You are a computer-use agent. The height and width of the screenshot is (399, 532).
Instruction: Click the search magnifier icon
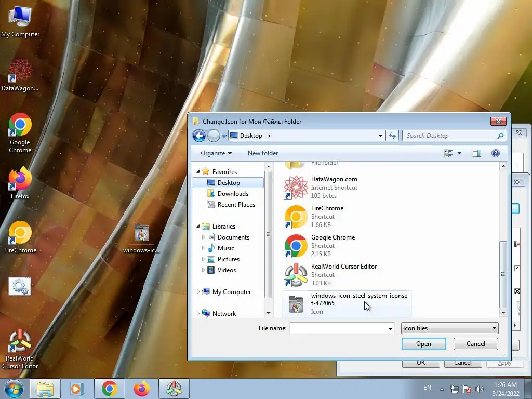[500, 136]
